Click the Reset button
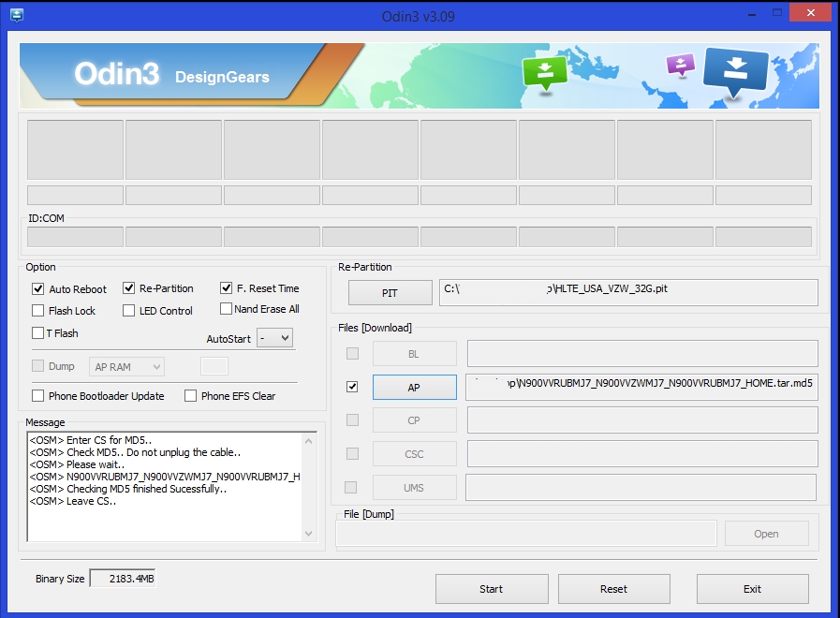The height and width of the screenshot is (618, 840). pyautogui.click(x=614, y=589)
